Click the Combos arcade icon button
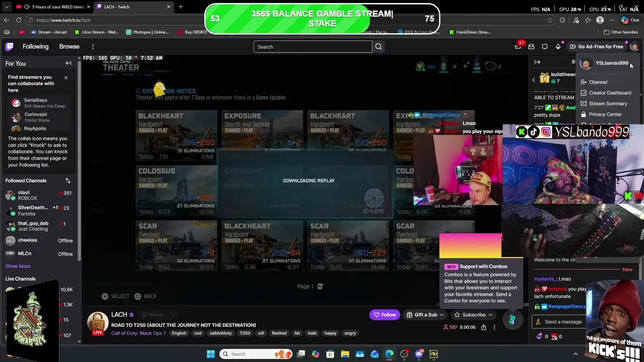 tap(512, 320)
